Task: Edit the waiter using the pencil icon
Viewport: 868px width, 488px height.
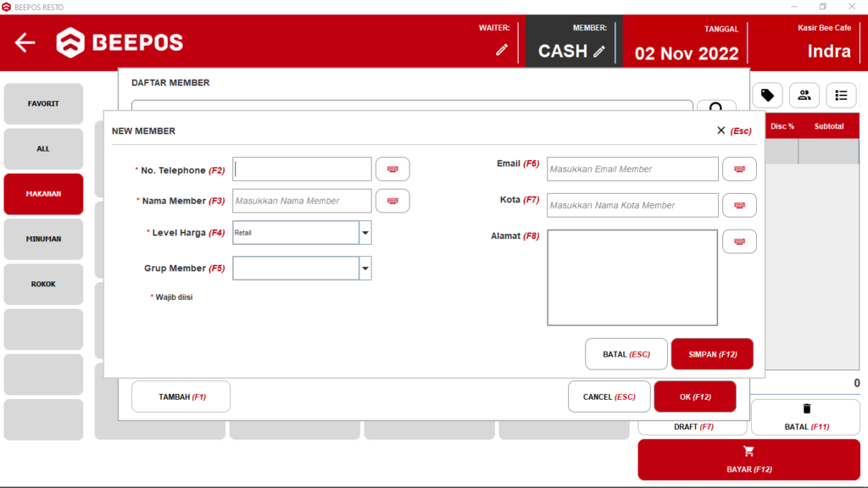Action: pyautogui.click(x=501, y=50)
